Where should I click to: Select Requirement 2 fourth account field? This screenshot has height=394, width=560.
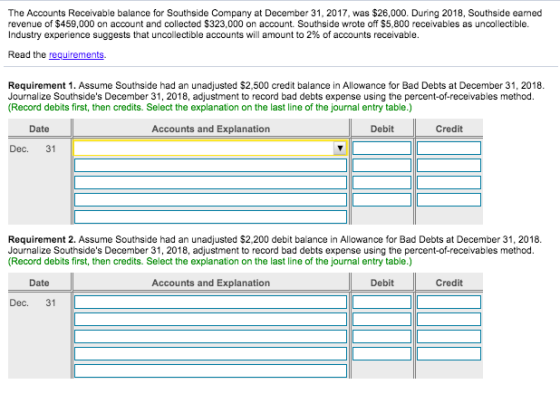tap(210, 353)
